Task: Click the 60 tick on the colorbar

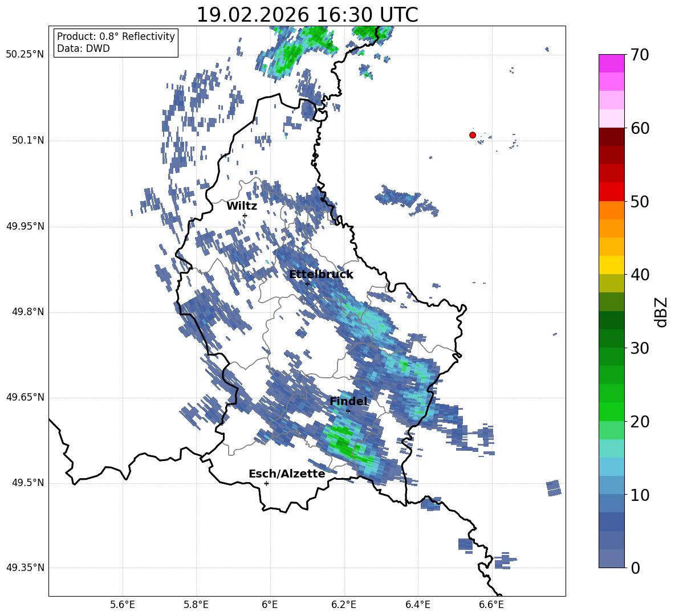Action: tap(640, 128)
